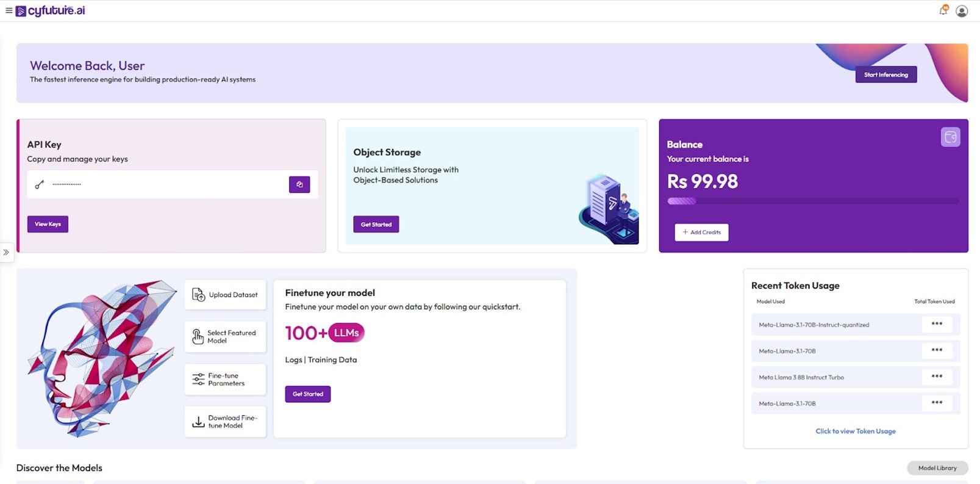Expand the collapsed left sidebar chevron
Image resolution: width=980 pixels, height=484 pixels.
point(6,252)
